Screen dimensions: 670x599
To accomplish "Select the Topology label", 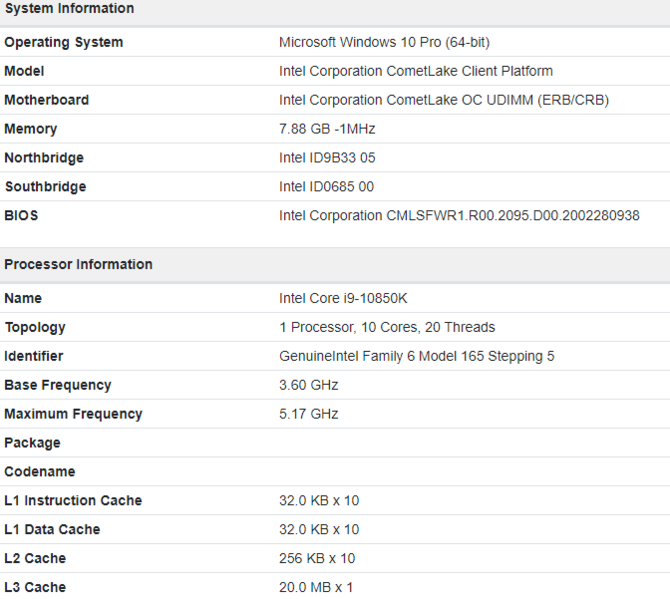I will [x=35, y=327].
